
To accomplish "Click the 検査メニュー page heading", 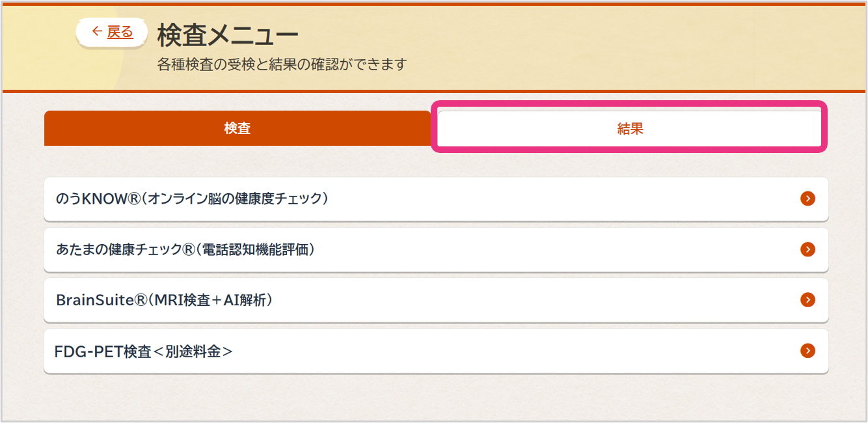I will pyautogui.click(x=228, y=34).
